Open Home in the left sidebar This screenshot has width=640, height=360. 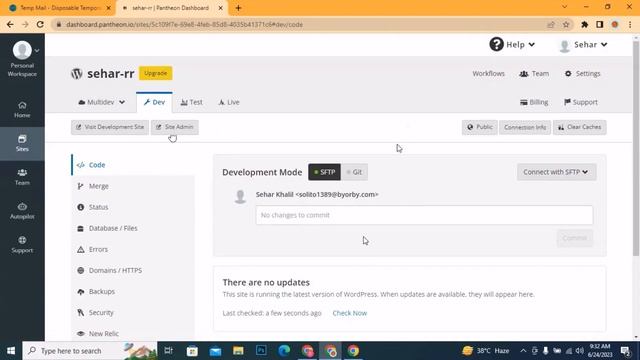pos(22,110)
